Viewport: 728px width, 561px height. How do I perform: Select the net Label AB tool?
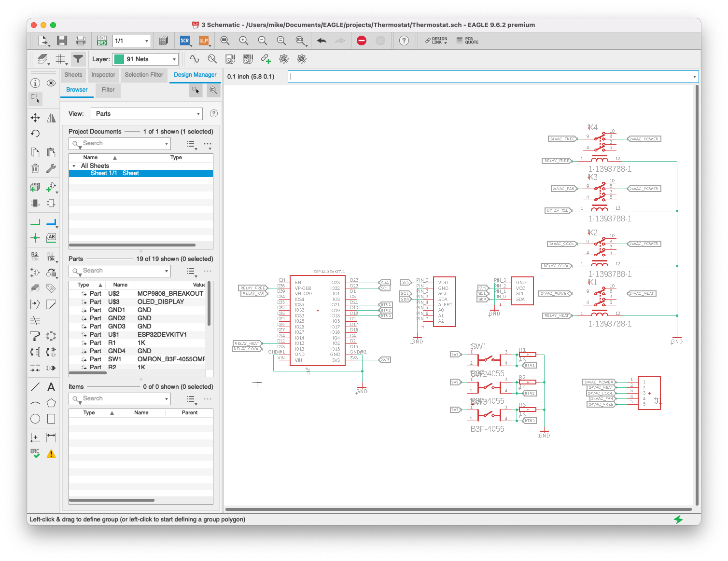[x=51, y=237]
